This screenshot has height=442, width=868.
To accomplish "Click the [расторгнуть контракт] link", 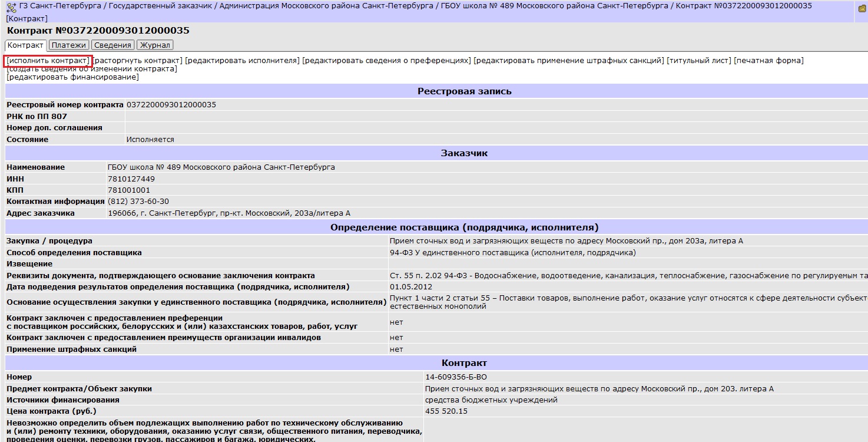I will click(137, 61).
